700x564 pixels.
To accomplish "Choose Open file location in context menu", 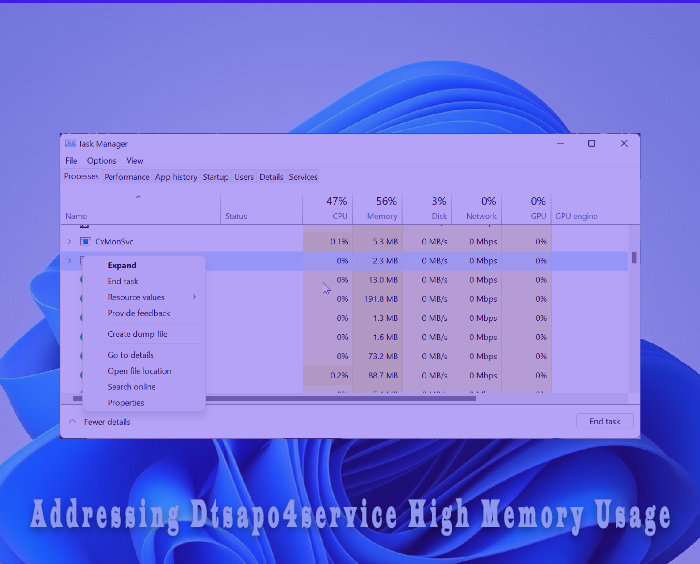I will 139,371.
